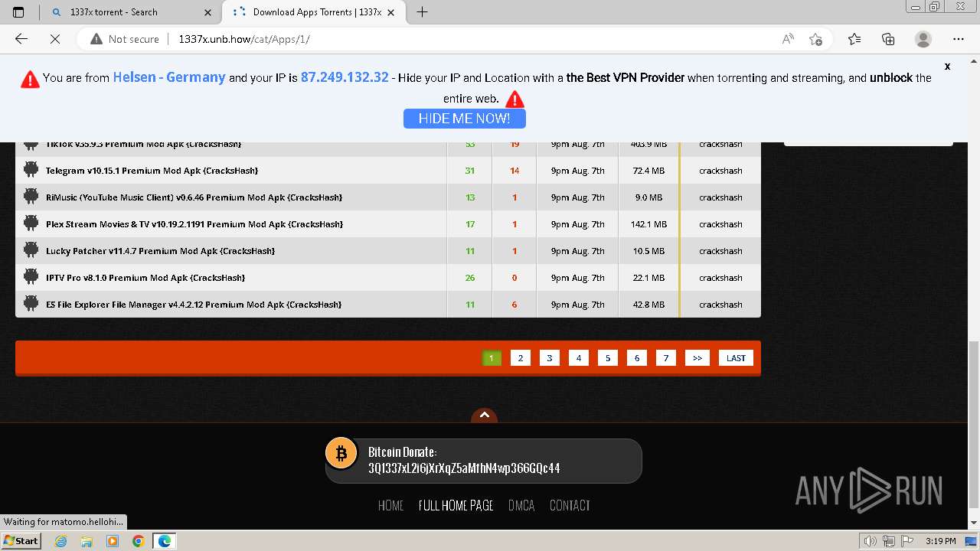
Task: Click the volume speaker tray icon
Action: point(871,541)
